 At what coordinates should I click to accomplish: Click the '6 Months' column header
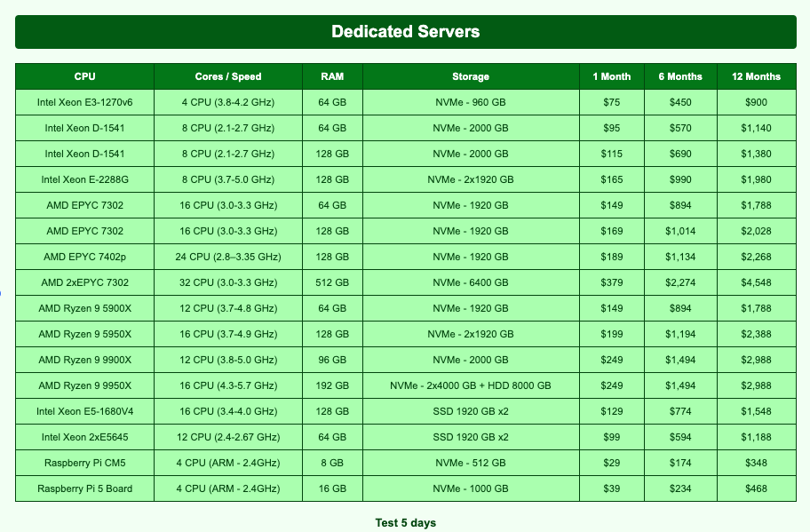click(x=680, y=76)
